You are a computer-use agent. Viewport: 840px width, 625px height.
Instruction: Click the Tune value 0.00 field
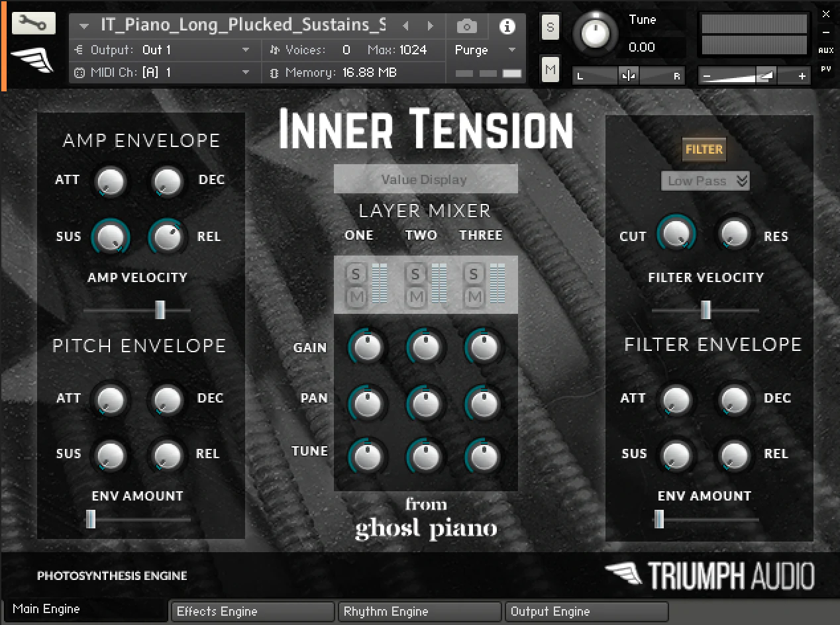[642, 48]
